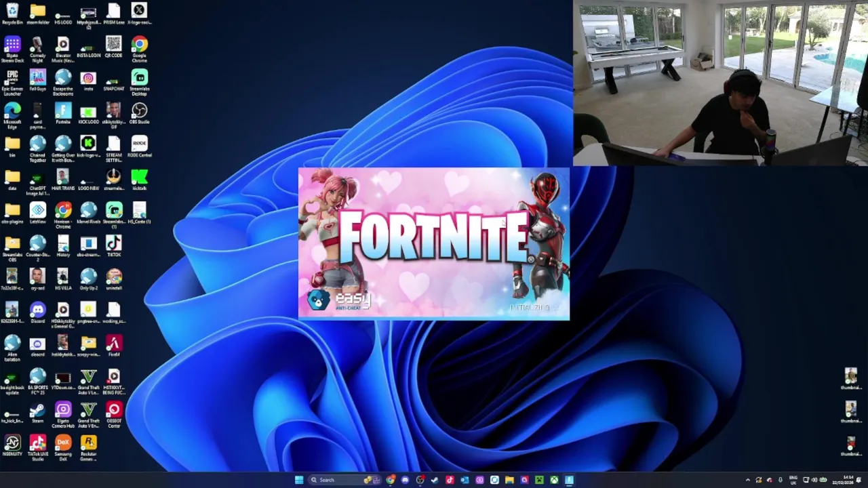
Task: Open the Windows Start menu
Action: (x=299, y=480)
